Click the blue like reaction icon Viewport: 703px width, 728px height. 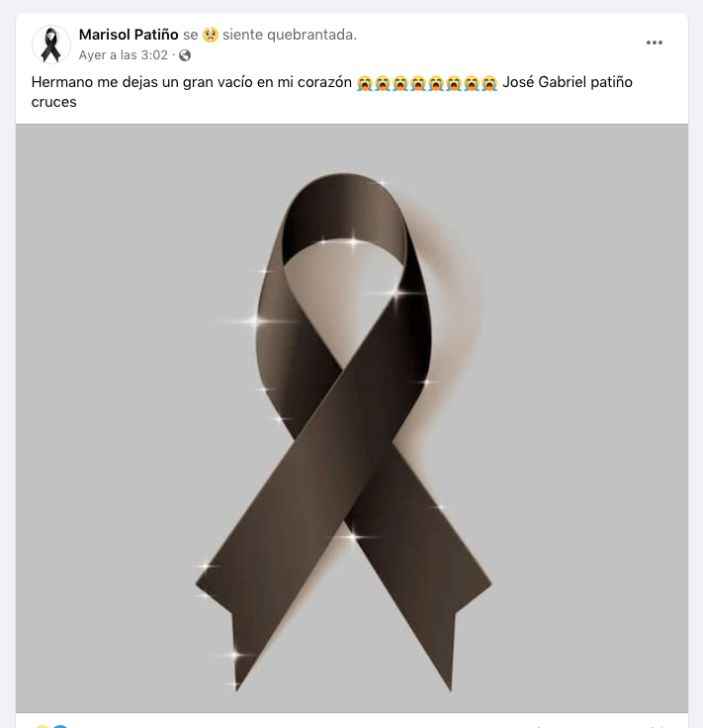click(x=60, y=726)
